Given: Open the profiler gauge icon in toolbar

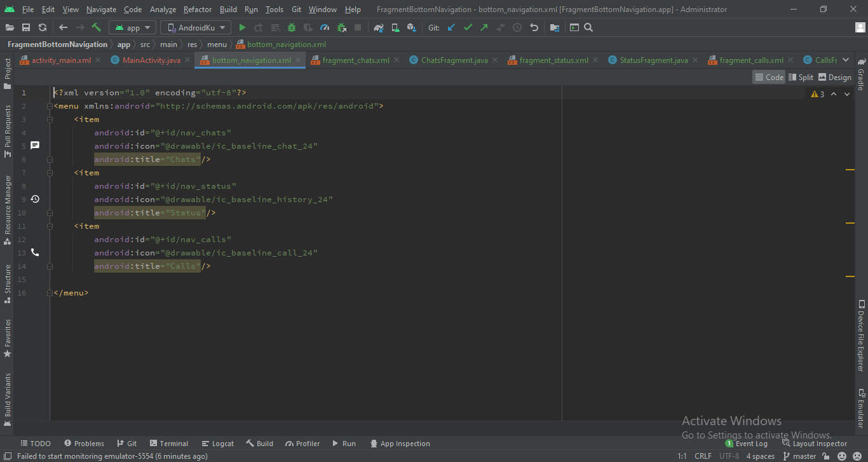Looking at the screenshot, I should pyautogui.click(x=325, y=27).
